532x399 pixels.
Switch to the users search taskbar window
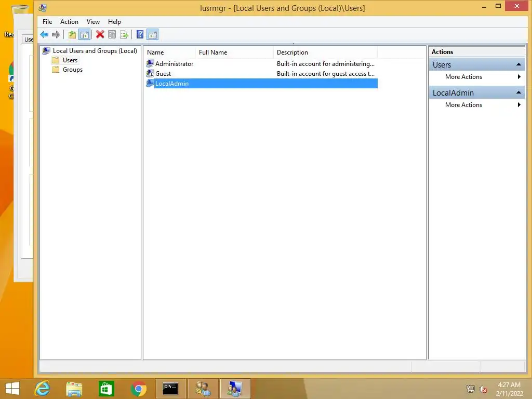(x=203, y=389)
